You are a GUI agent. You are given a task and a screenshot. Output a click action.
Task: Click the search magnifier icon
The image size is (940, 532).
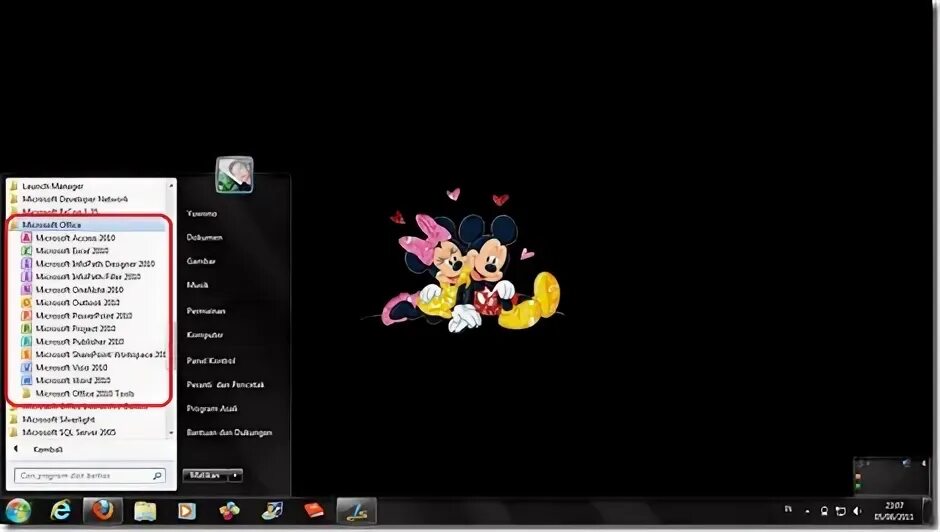pyautogui.click(x=157, y=476)
